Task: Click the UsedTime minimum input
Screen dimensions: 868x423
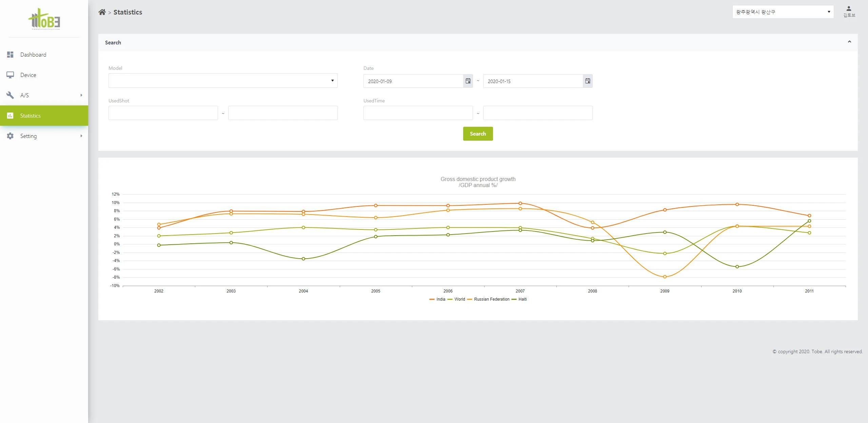Action: tap(418, 113)
